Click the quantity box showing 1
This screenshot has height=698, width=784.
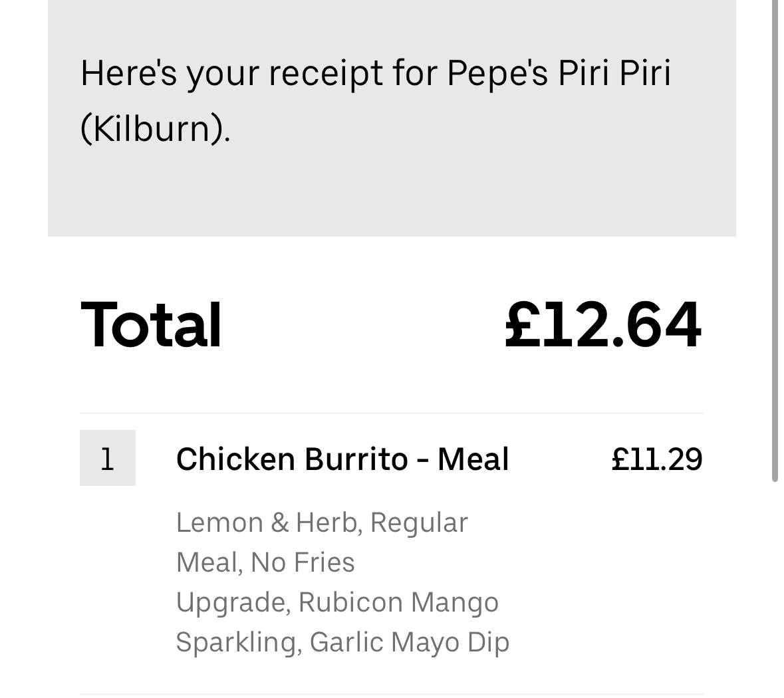tap(108, 458)
